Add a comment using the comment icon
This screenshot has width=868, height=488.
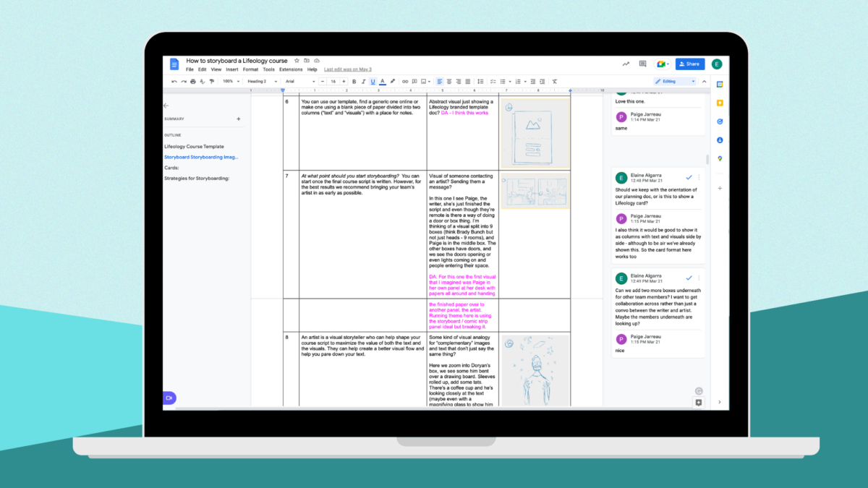413,81
